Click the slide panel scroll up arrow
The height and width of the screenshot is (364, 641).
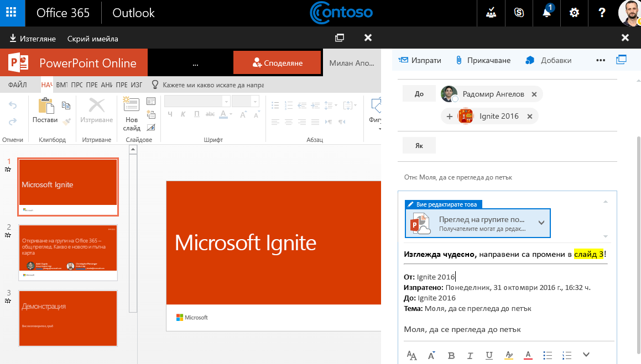133,150
